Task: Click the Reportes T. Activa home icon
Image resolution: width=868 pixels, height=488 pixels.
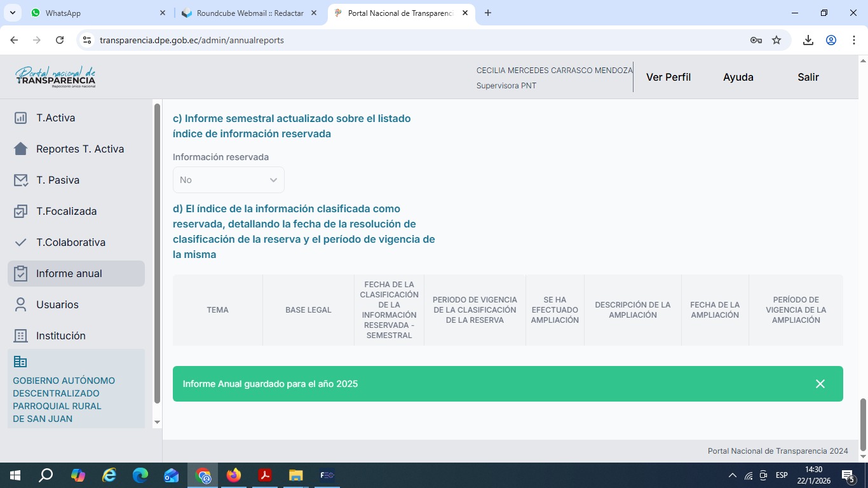Action: click(20, 149)
